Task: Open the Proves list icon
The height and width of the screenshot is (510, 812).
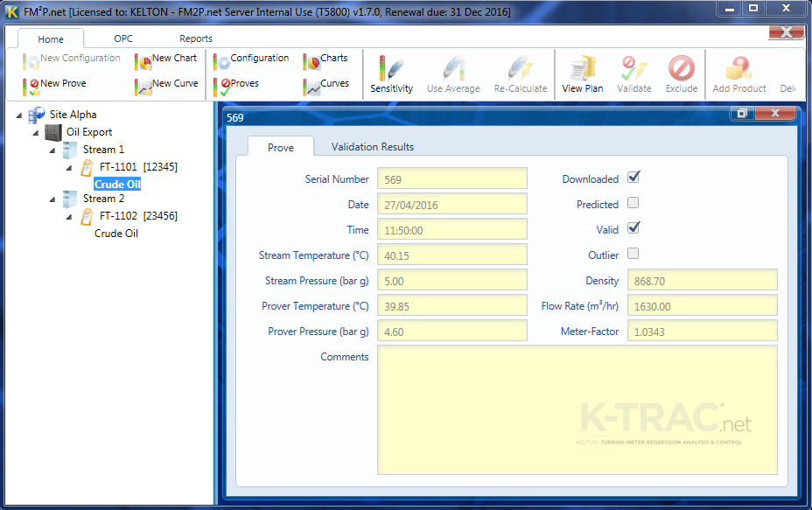Action: (x=221, y=87)
